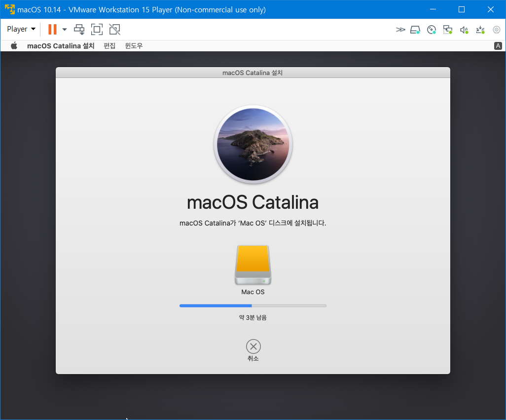
Task: Open the macOS Catalina 설치 menu
Action: click(61, 46)
